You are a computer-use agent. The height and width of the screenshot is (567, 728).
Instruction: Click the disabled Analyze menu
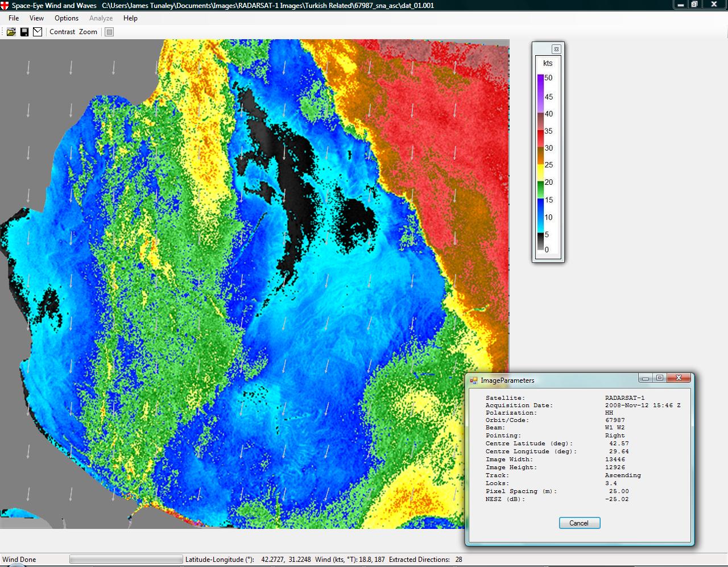click(101, 18)
